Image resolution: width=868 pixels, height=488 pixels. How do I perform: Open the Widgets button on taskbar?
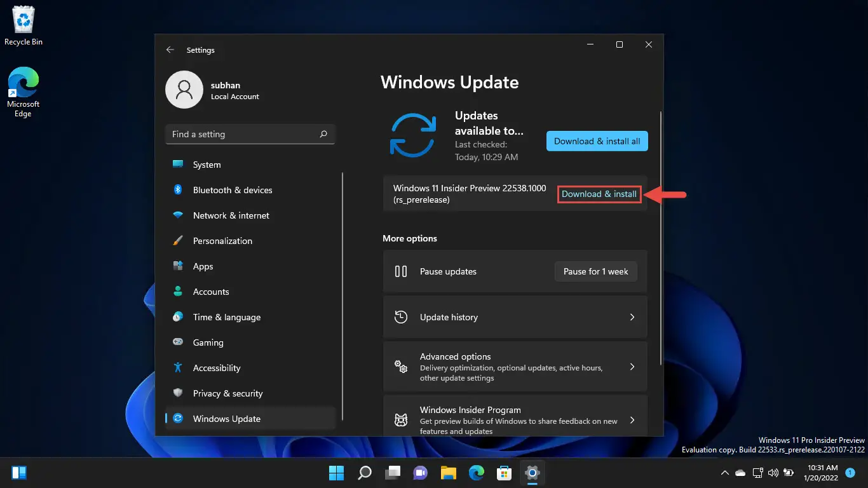(x=19, y=473)
